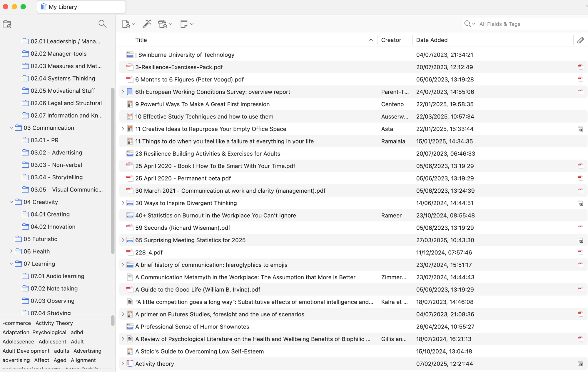Expand the 6th European Working Conditions Survey item
The height and width of the screenshot is (372, 588).
point(123,91)
